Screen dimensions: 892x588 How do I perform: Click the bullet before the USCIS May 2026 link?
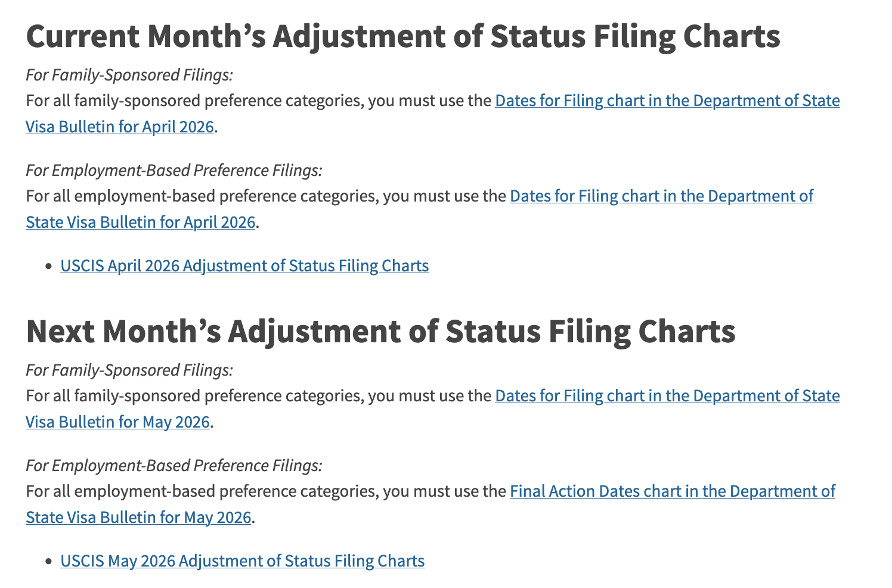(49, 562)
